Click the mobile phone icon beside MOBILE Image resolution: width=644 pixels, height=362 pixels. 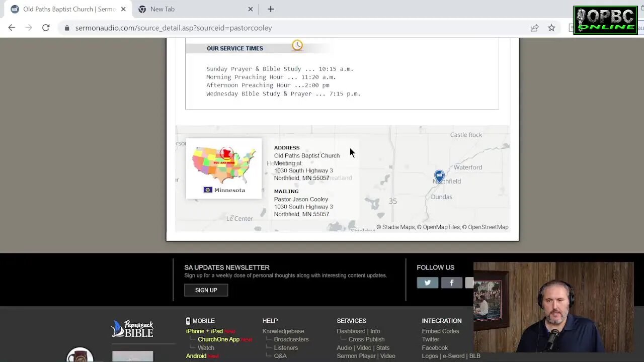point(188,321)
